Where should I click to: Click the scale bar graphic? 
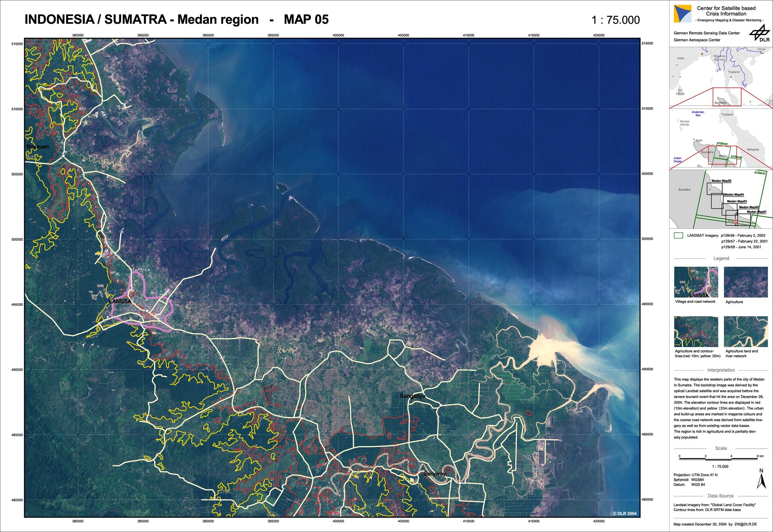(x=718, y=459)
